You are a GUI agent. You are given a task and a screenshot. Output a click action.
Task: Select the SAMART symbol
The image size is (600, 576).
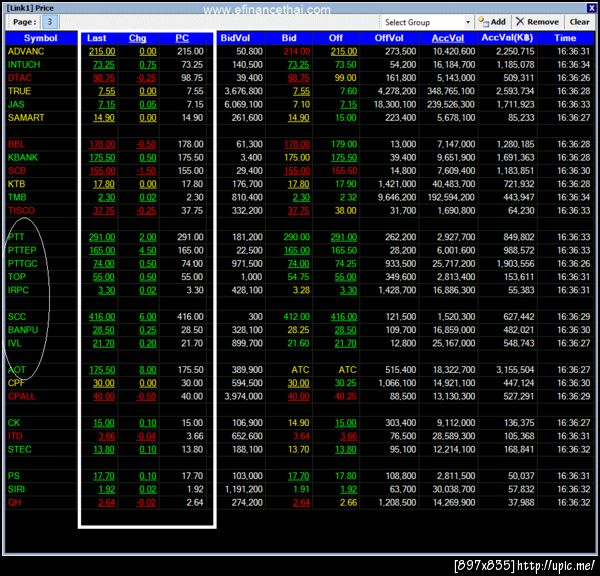coord(26,118)
